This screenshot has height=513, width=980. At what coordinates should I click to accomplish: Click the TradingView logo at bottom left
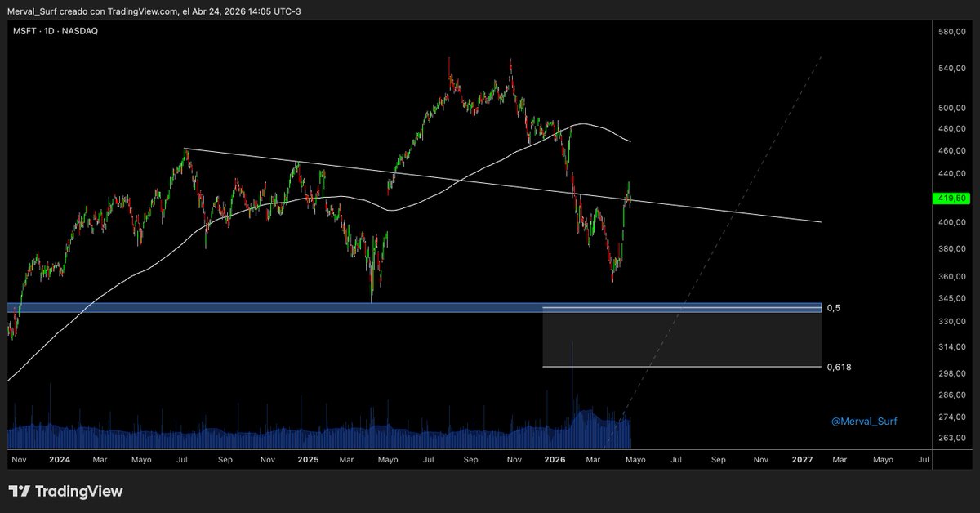coord(66,491)
